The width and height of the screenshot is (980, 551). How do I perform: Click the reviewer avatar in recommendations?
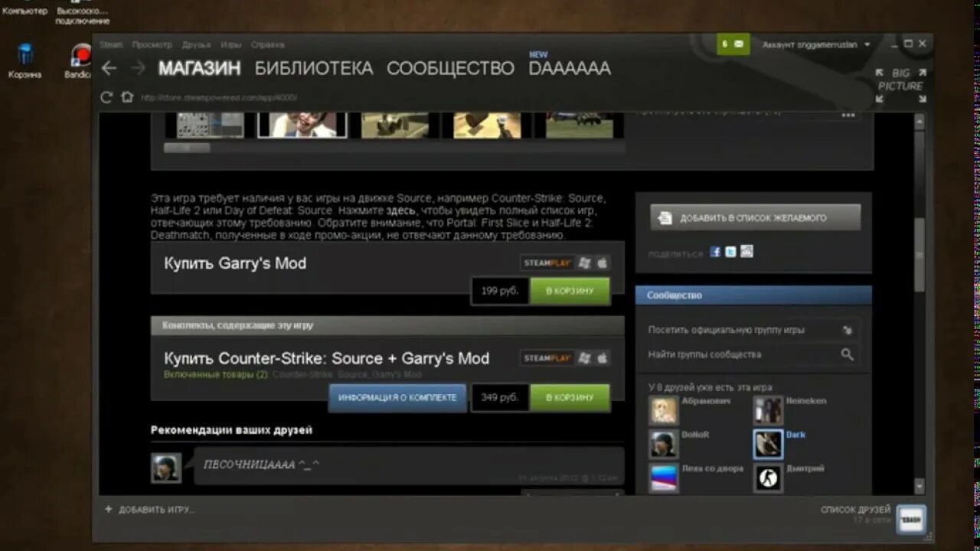coord(166,468)
